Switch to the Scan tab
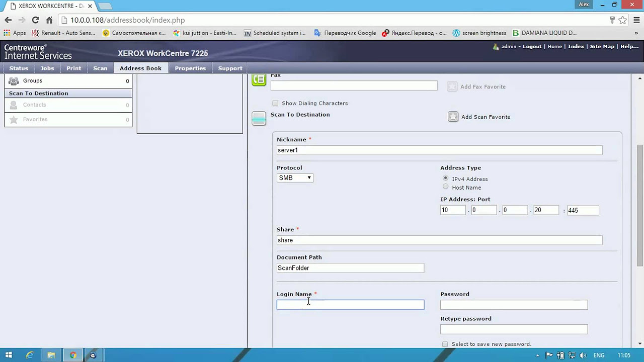Viewport: 644px width, 362px height. tap(100, 68)
